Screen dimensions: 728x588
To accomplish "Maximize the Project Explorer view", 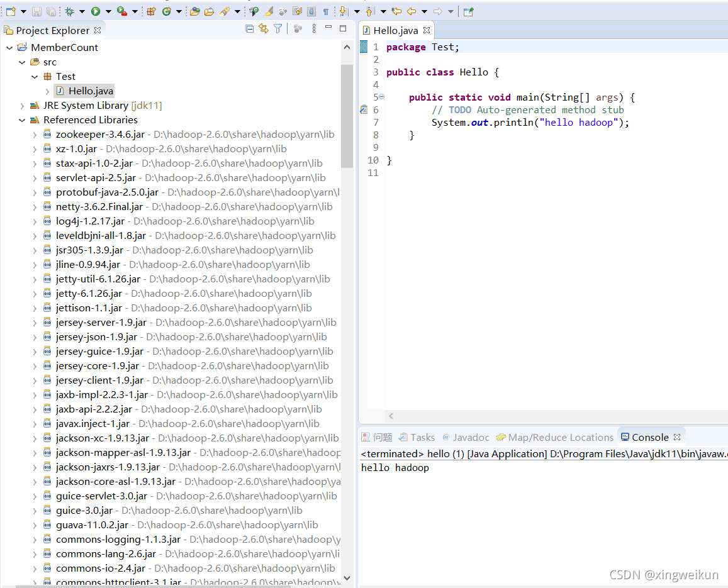I will (343, 28).
